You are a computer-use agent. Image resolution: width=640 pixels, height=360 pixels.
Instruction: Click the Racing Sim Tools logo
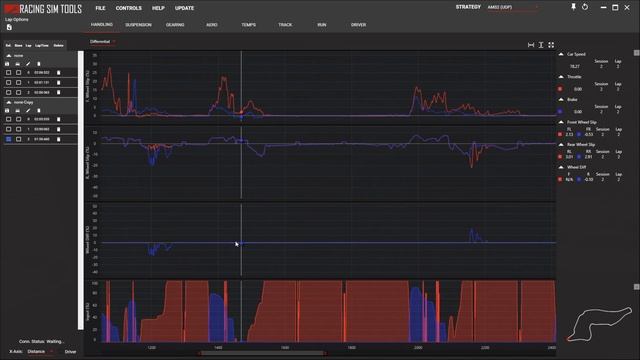pyautogui.click(x=43, y=9)
